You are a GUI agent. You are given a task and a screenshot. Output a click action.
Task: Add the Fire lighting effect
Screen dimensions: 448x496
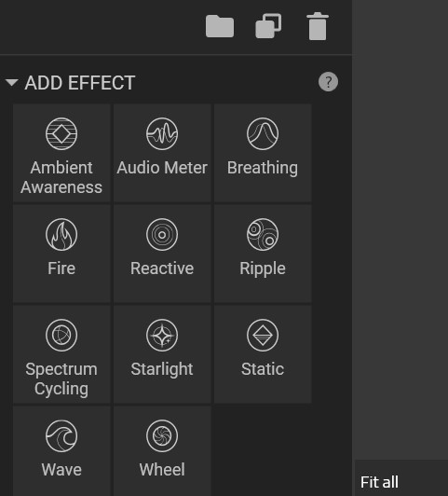pos(61,254)
